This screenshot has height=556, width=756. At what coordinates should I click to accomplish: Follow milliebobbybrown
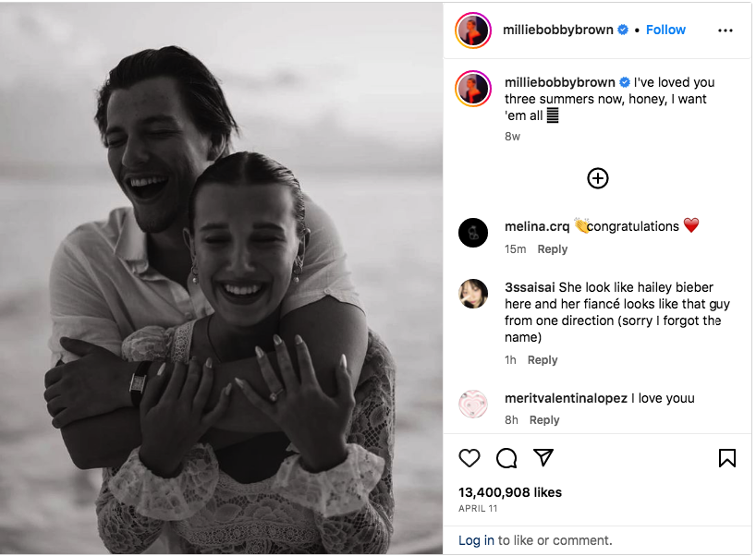tap(665, 30)
